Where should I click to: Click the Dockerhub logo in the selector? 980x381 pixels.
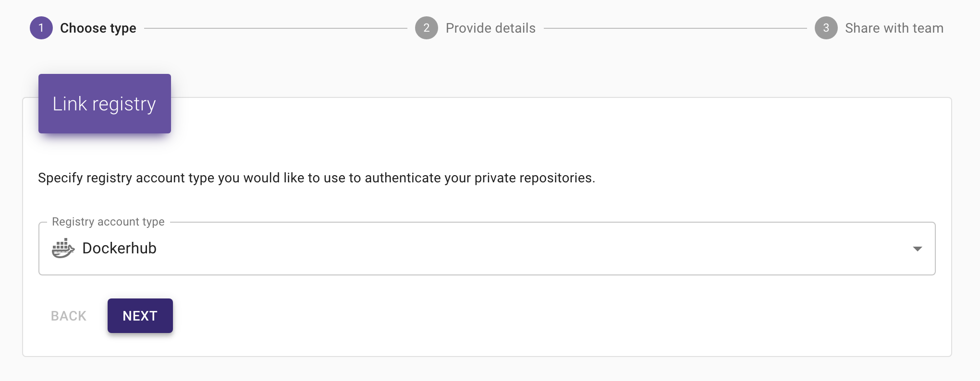(x=63, y=248)
